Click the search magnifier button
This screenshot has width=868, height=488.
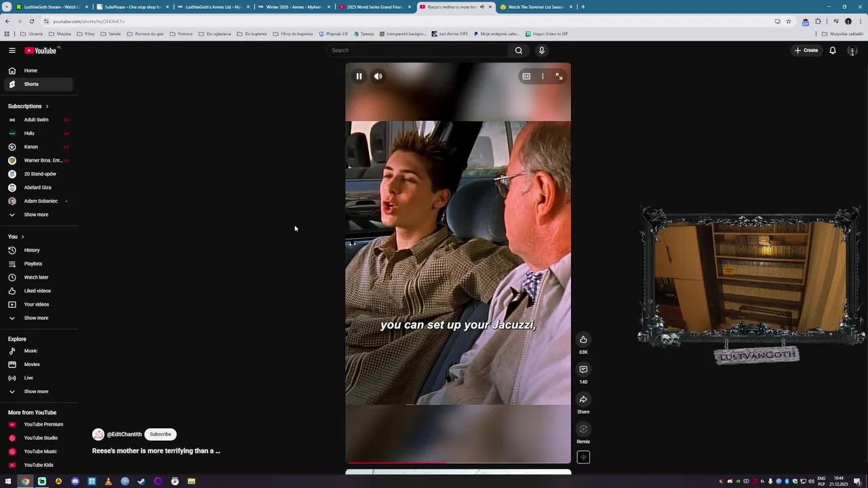[x=518, y=50]
